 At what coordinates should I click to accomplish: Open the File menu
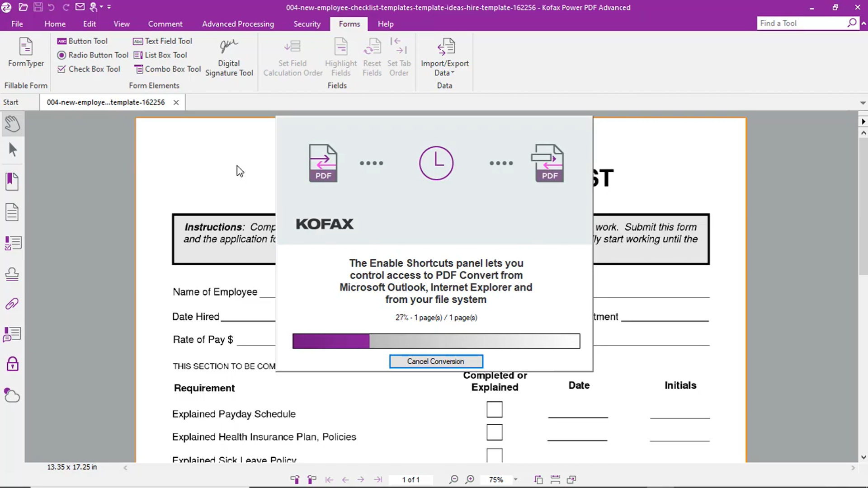coord(17,24)
